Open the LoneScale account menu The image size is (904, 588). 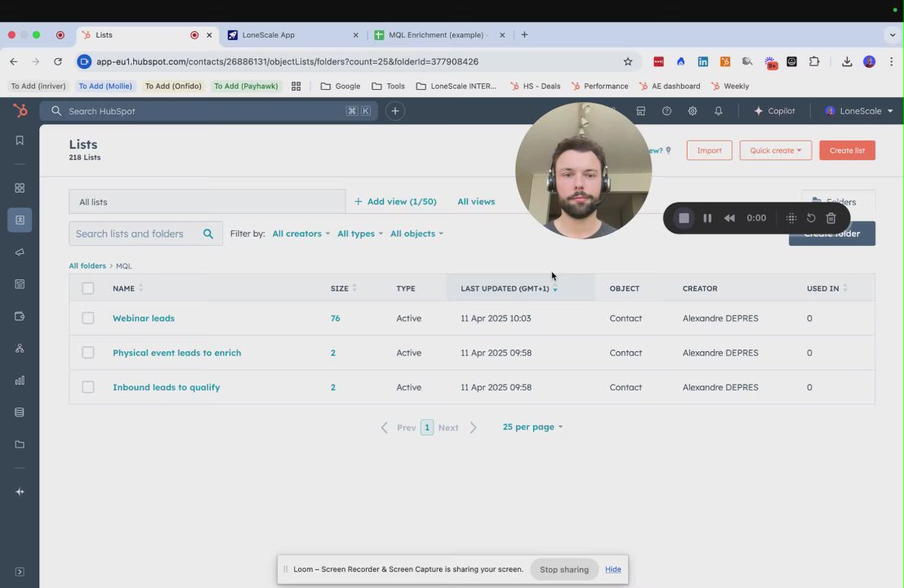pyautogui.click(x=859, y=111)
